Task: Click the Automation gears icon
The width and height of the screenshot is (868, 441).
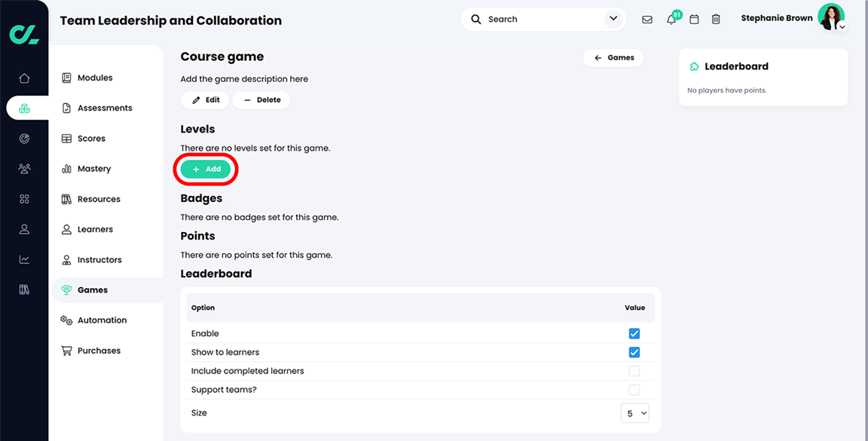Action: point(66,320)
